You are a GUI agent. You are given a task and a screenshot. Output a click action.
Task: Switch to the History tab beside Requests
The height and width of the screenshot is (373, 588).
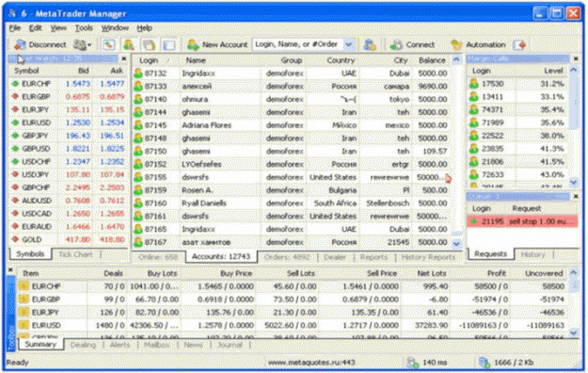[532, 254]
